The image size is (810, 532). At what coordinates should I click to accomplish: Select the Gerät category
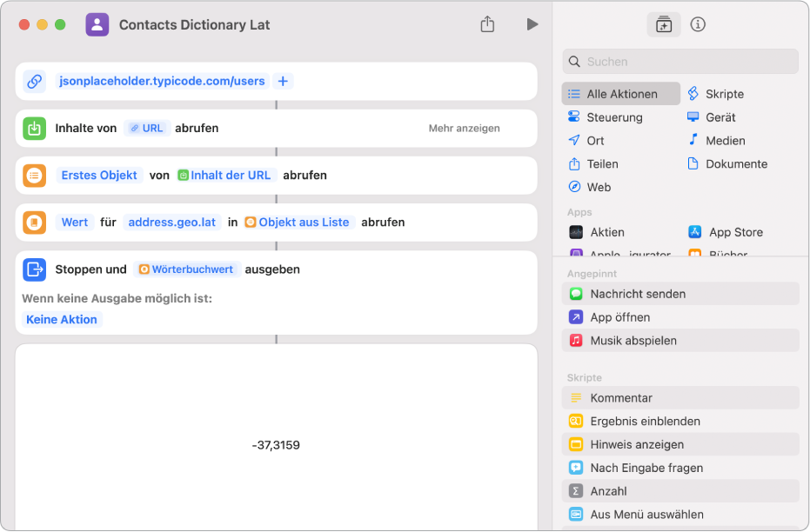point(712,117)
